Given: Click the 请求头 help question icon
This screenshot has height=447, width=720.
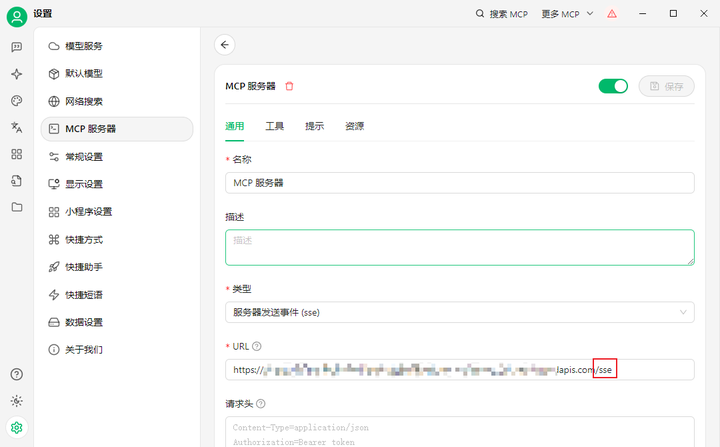Looking at the screenshot, I should pos(260,404).
